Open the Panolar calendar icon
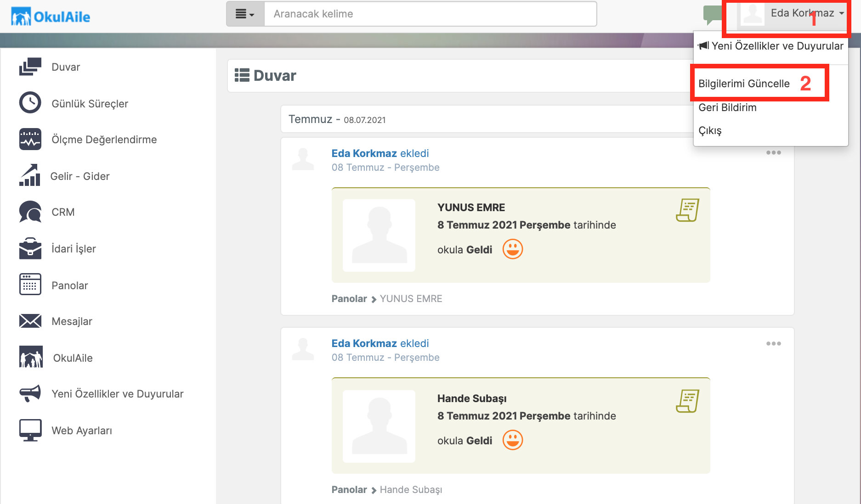Viewport: 861px width, 504px height. click(30, 285)
